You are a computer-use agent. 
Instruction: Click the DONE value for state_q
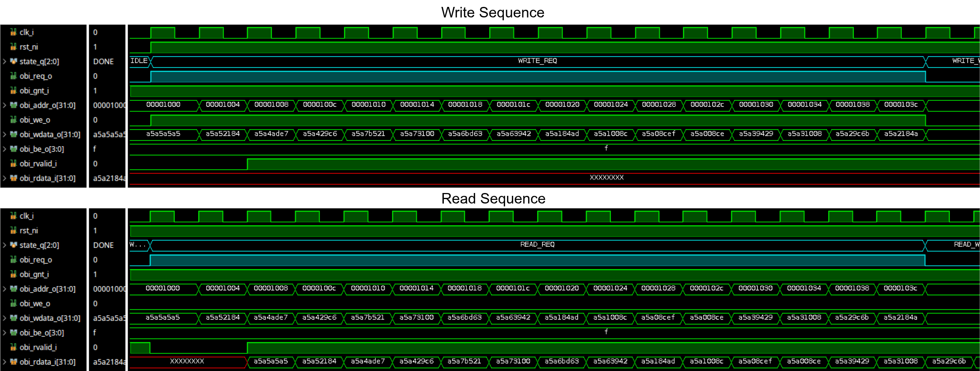coord(104,61)
